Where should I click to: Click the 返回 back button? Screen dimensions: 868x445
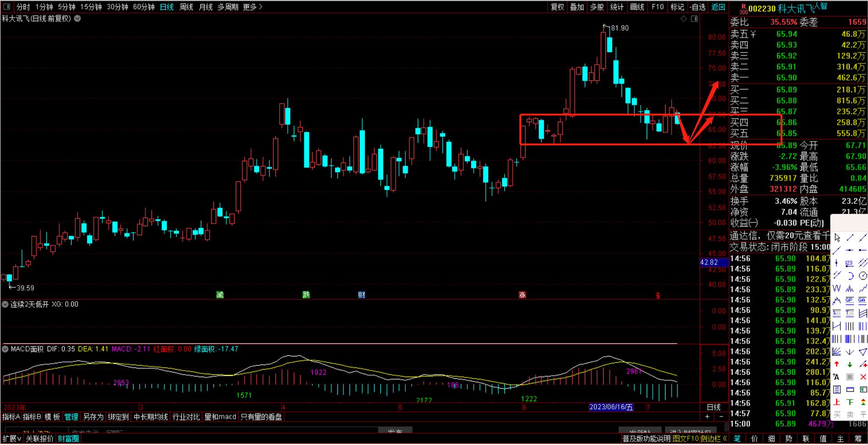718,7
